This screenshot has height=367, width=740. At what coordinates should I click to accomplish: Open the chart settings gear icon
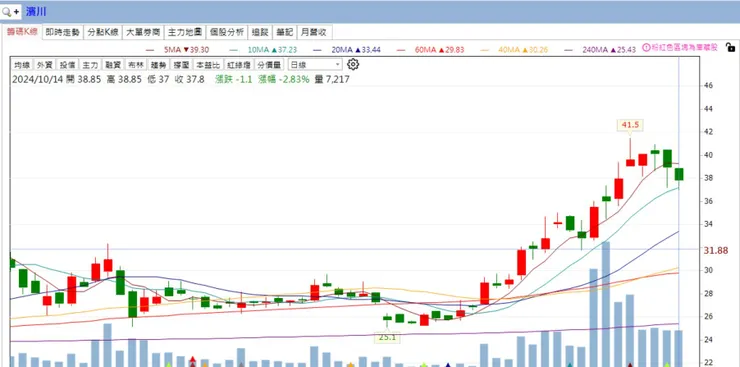(x=353, y=65)
